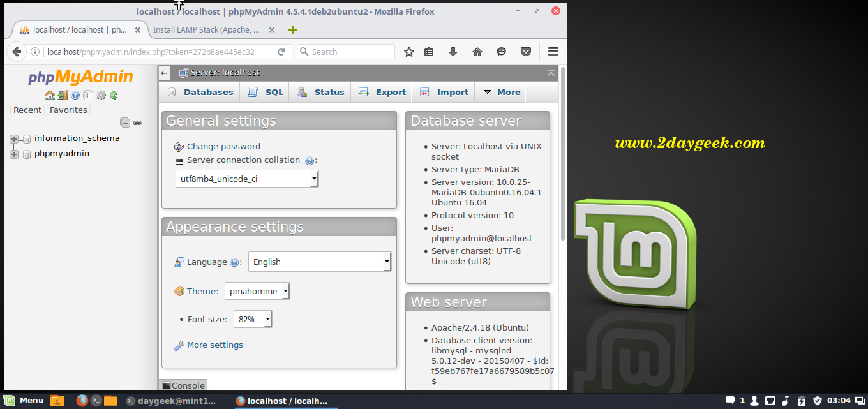Click Language help question mark icon
This screenshot has width=868, height=409.
point(234,262)
